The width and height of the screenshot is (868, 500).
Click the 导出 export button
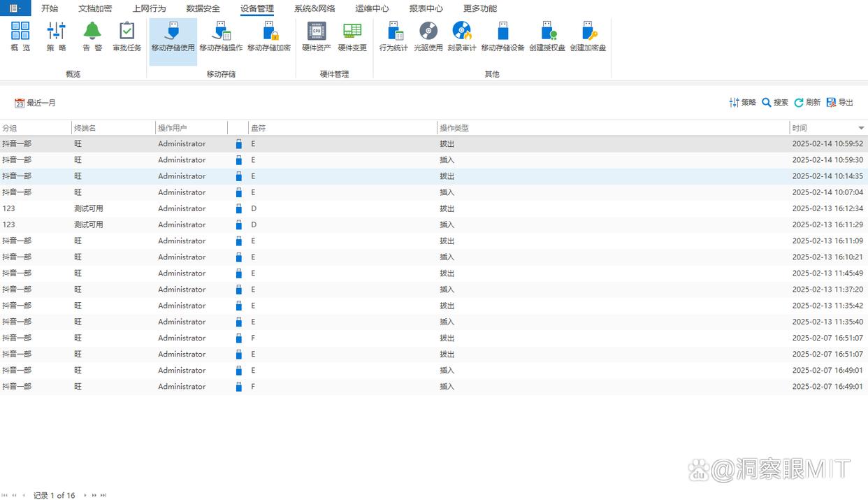click(x=840, y=102)
